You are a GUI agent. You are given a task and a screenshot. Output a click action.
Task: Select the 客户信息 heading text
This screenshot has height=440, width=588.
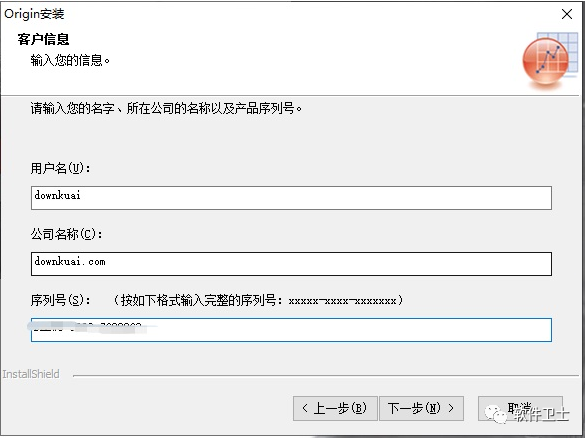coord(43,39)
